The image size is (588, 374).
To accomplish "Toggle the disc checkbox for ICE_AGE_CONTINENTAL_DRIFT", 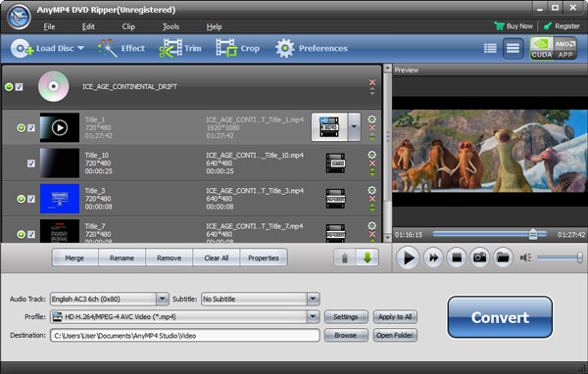I will click(20, 87).
